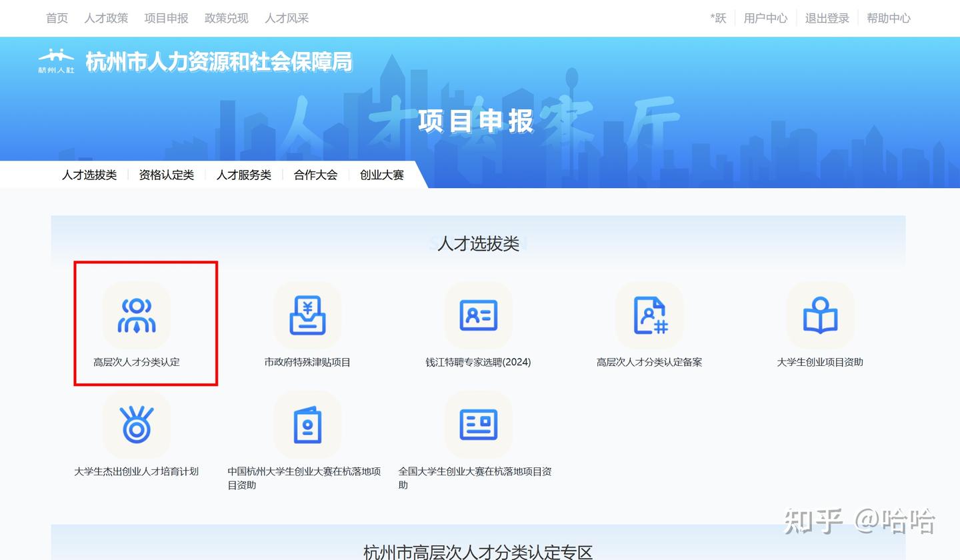Switch to the 人才选拔类 tab
Image resolution: width=960 pixels, height=560 pixels.
point(89,175)
